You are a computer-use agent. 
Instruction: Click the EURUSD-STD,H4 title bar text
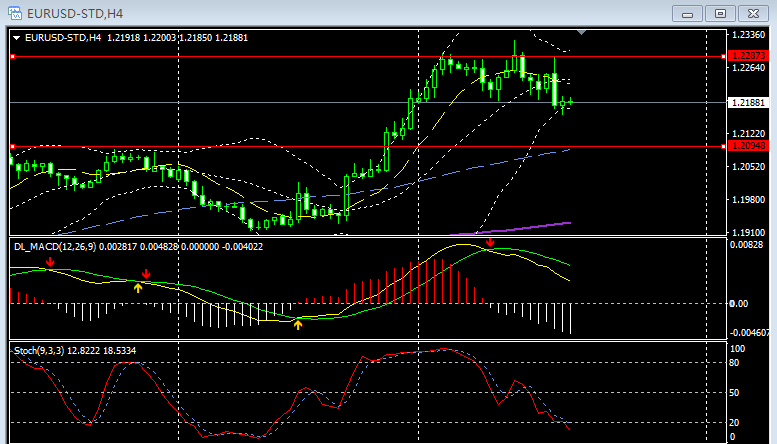(62, 12)
